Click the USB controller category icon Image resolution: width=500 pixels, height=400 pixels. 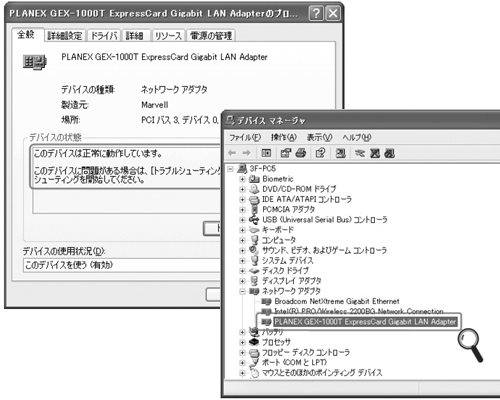pos(254,220)
